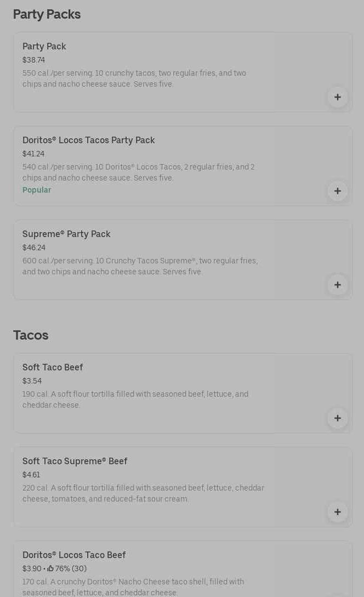Select the Supreme Party Pack title
The image size is (364, 597).
(x=66, y=234)
